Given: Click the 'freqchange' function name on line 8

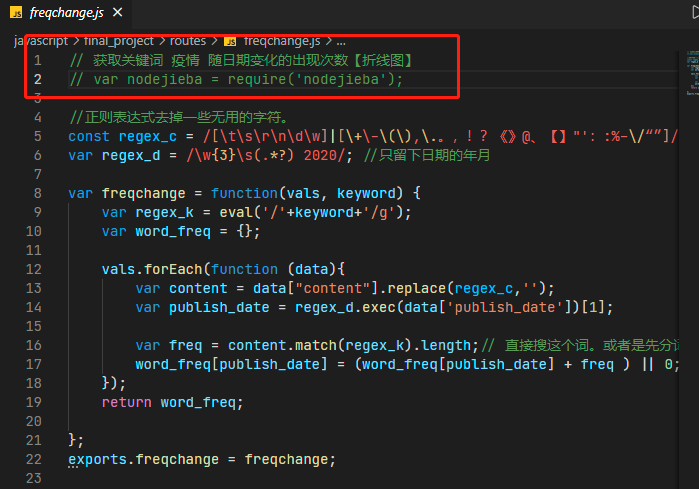Looking at the screenshot, I should point(144,193).
